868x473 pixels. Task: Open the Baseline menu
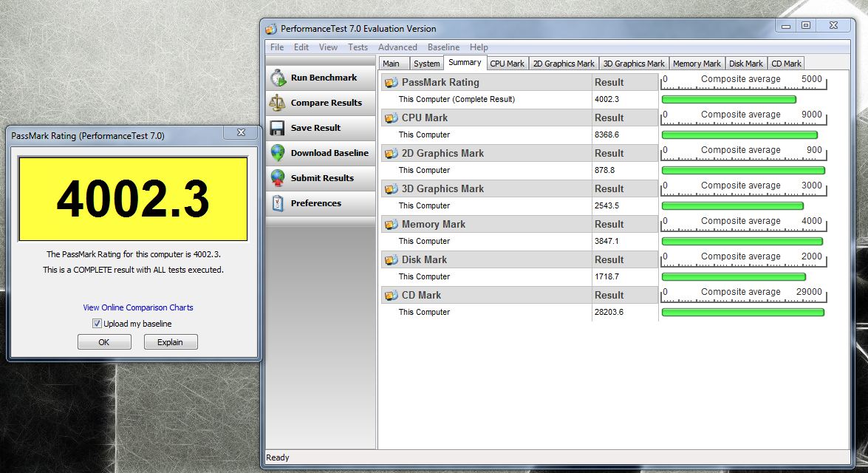(x=443, y=47)
